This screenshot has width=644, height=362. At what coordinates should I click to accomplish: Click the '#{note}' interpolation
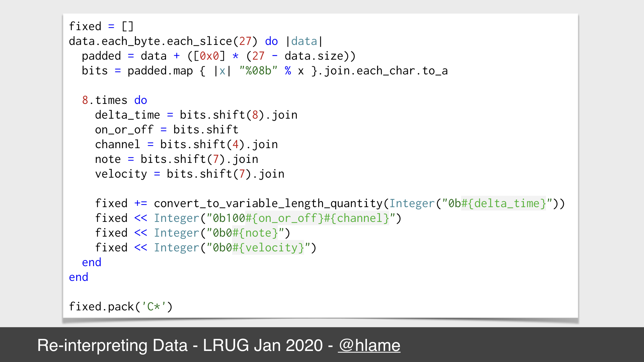click(x=255, y=233)
